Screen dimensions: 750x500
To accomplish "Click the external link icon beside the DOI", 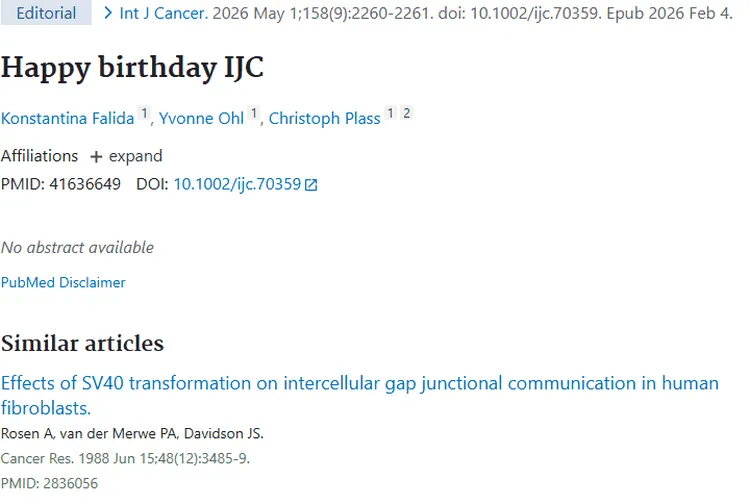I will coord(311,185).
